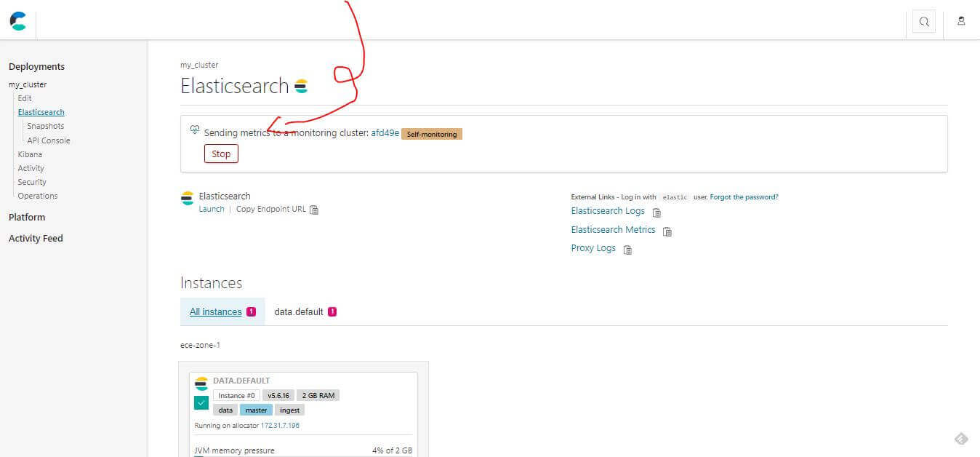Screen dimensions: 980x457
Task: Expand the Platform section in the sidebar
Action: coord(26,217)
